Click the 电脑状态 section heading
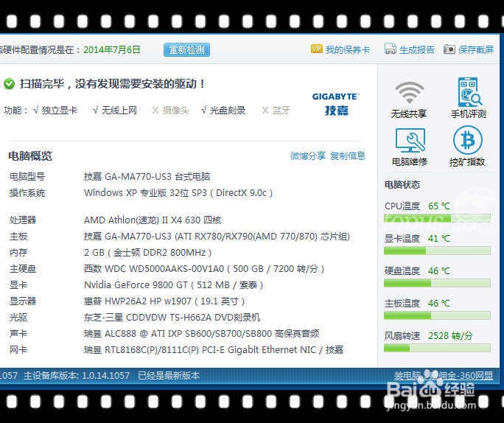Screen dimensions: 504x423 402,185
